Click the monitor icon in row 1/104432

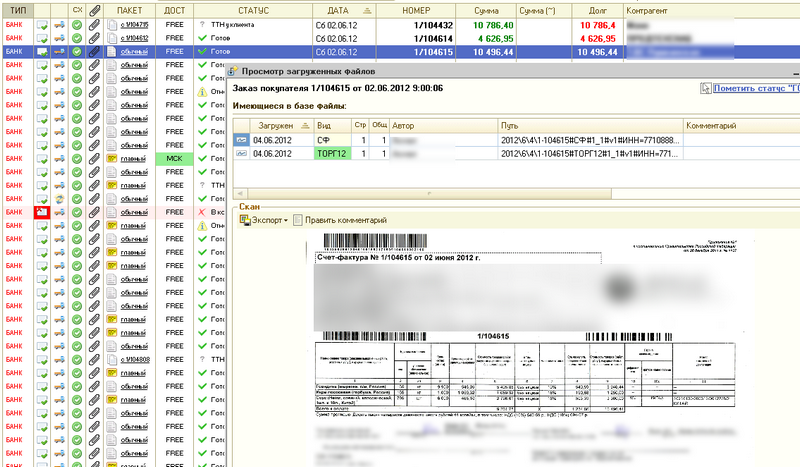[42, 25]
